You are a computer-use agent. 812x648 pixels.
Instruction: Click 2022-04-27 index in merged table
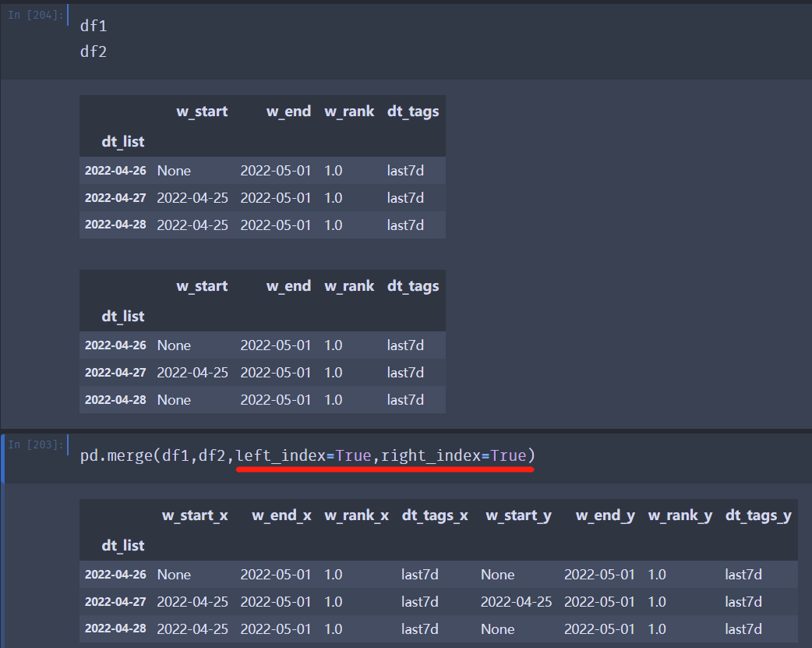(x=115, y=602)
